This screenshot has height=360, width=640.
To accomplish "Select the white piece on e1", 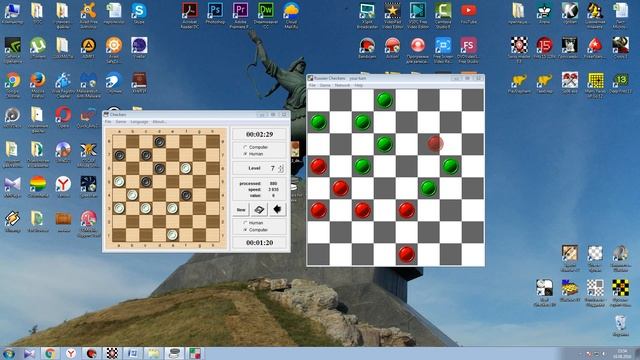I will click(x=172, y=235).
